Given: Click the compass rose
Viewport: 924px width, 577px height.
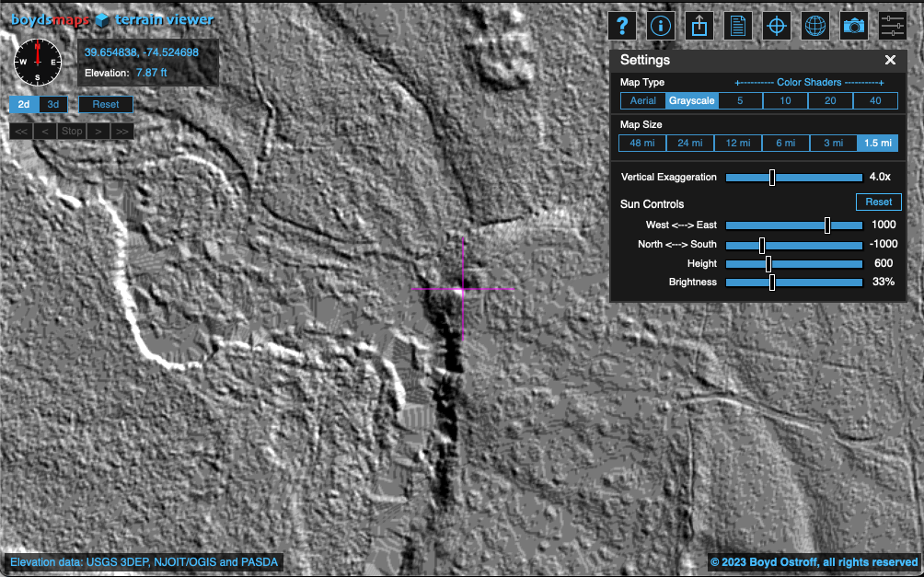Looking at the screenshot, I should pyautogui.click(x=38, y=62).
